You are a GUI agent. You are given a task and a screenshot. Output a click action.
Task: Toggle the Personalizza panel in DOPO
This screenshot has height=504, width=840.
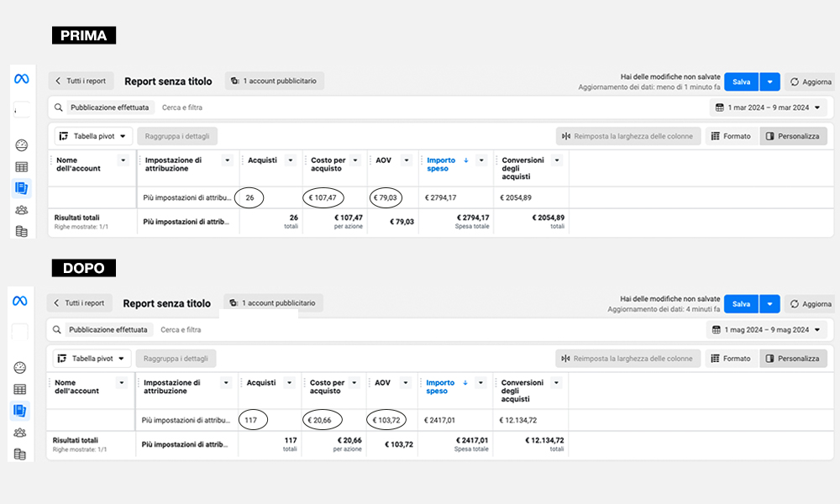pos(794,359)
